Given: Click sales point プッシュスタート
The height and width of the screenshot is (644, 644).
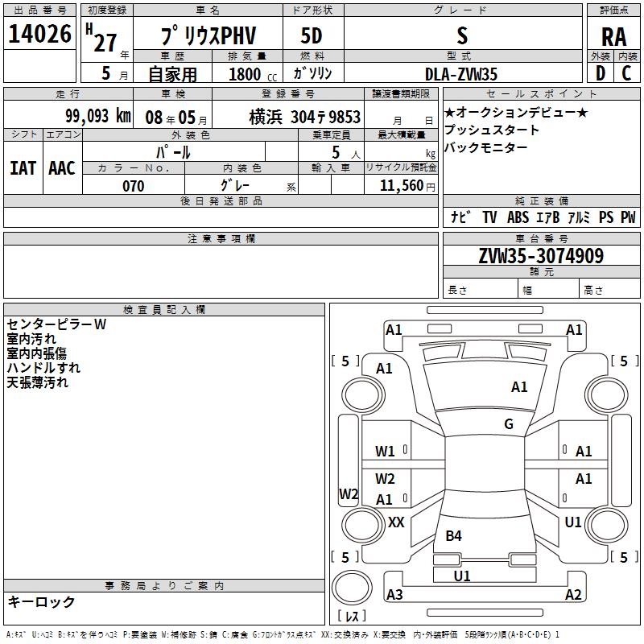Looking at the screenshot, I should tap(491, 130).
